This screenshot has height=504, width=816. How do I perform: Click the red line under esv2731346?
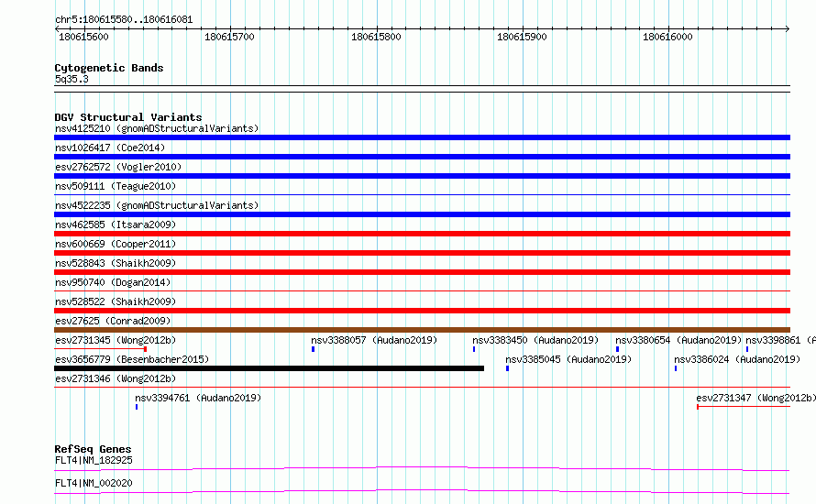pos(422,388)
